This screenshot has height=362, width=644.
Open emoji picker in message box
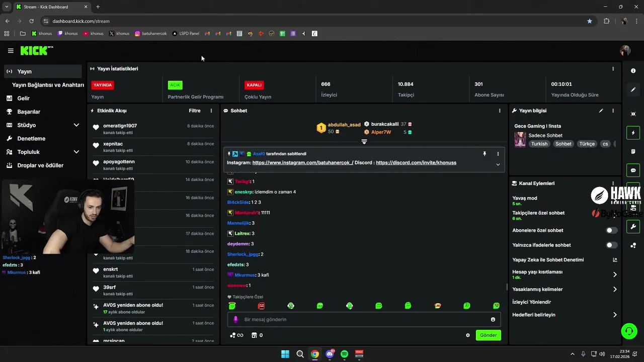pyautogui.click(x=493, y=319)
